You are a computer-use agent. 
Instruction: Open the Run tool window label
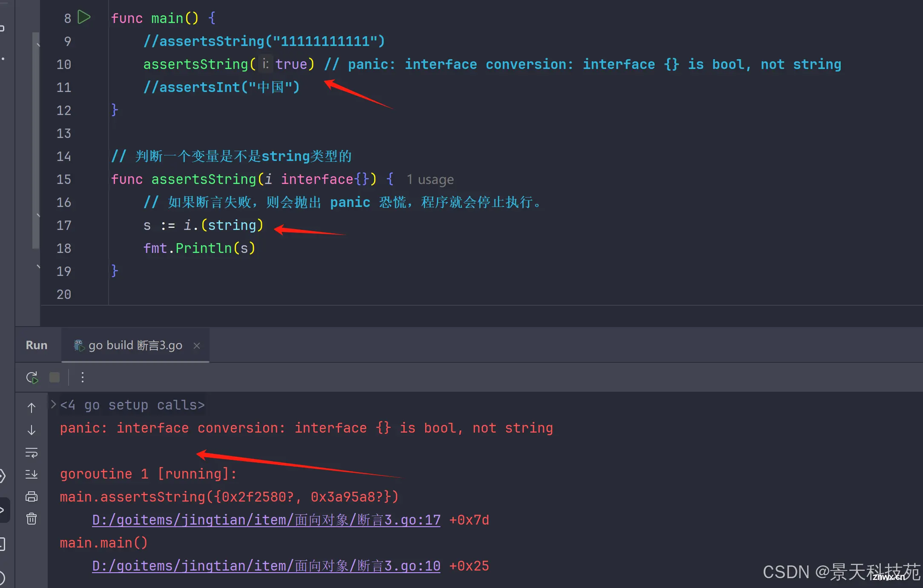tap(37, 345)
